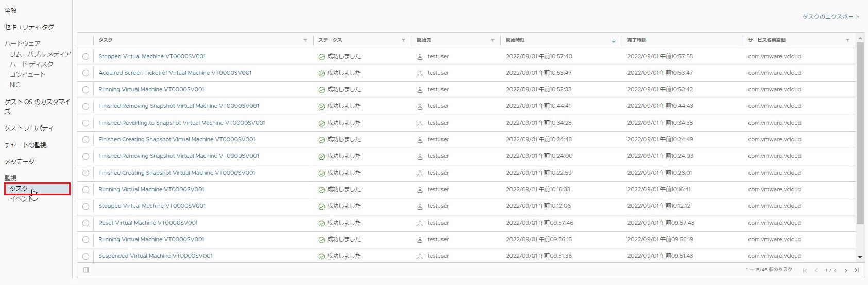Screen dimensions: 868x285
Task: Open the ステータス column filter icon
Action: (403, 40)
